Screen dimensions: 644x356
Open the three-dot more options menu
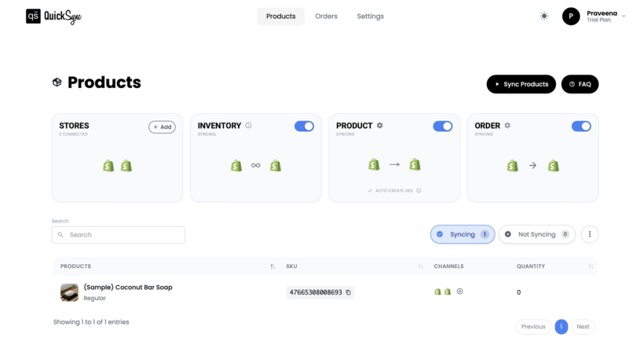589,235
